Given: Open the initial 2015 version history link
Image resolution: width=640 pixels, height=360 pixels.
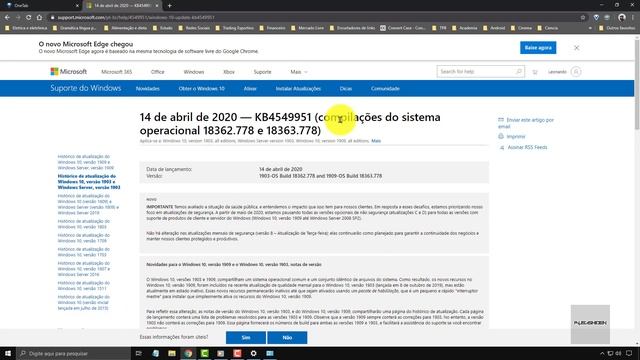Looking at the screenshot, I should (83, 302).
